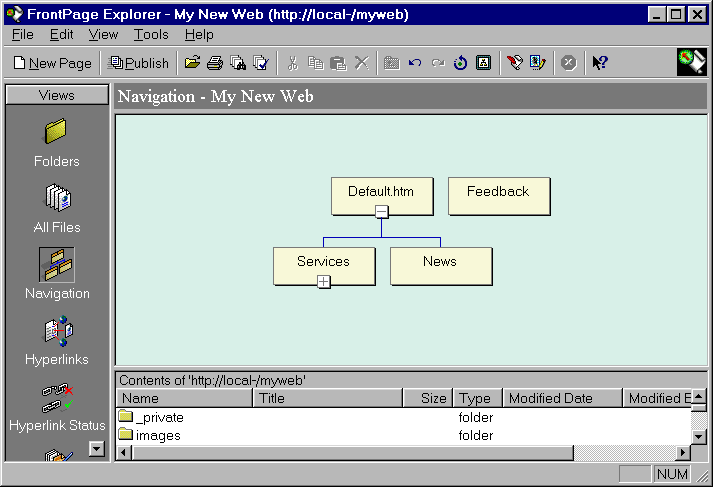Click the contents list scroll-left arrow
The width and height of the screenshot is (713, 487).
124,453
